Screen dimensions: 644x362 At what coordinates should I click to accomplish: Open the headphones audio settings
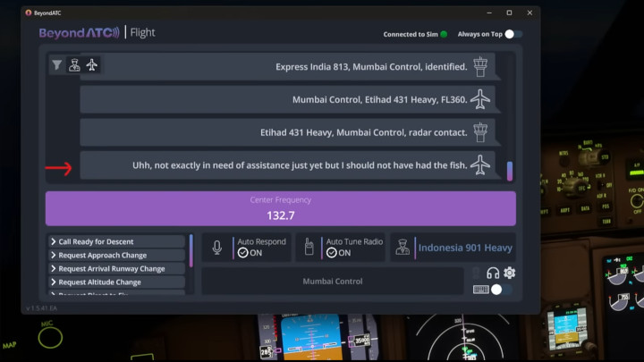[x=493, y=273]
